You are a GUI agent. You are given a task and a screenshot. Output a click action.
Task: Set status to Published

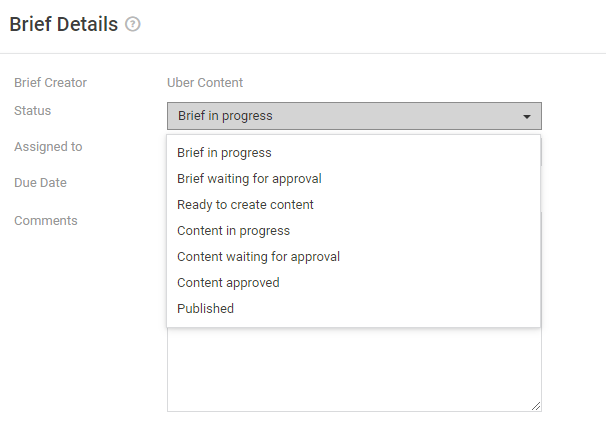(x=205, y=308)
